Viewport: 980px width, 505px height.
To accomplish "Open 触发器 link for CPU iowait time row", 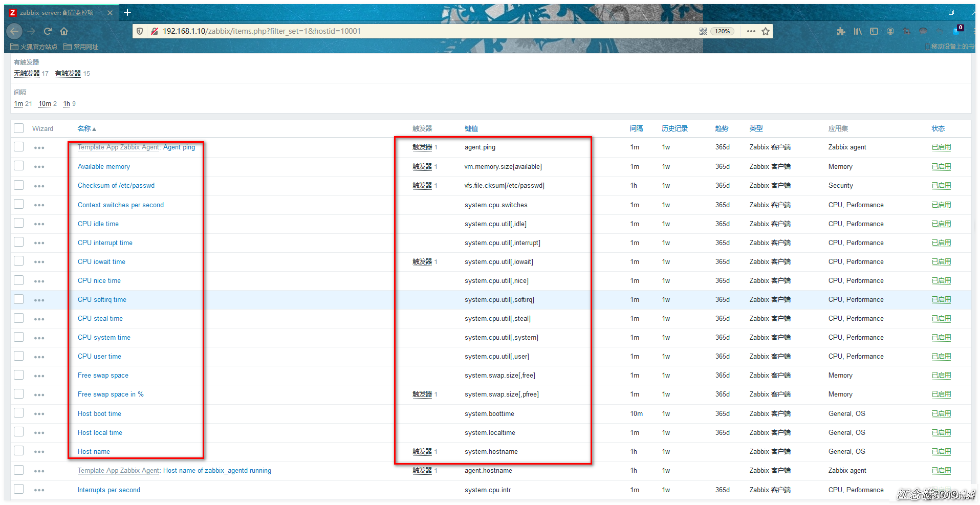I will (422, 262).
